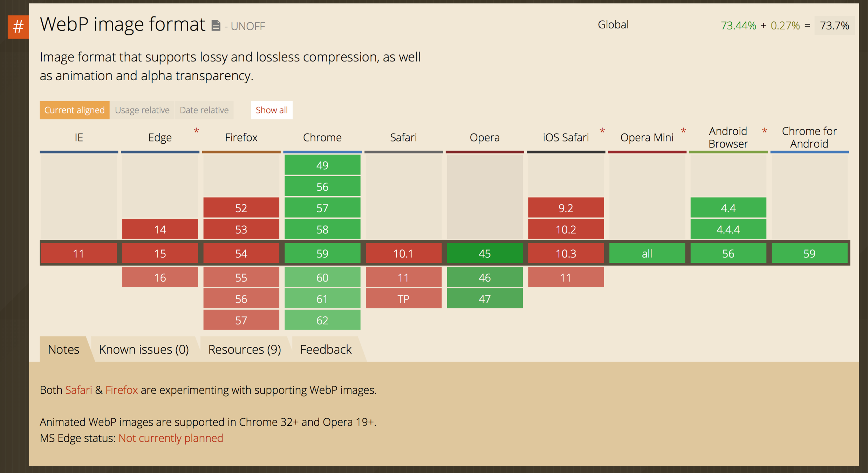Switch to the Feedback tab
Viewport: 868px width, 473px height.
pyautogui.click(x=326, y=349)
